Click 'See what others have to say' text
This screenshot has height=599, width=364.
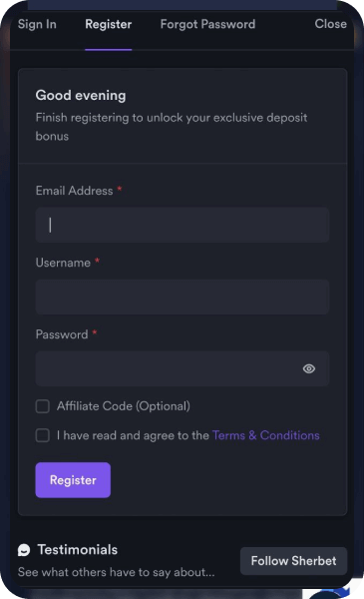[x=117, y=572]
